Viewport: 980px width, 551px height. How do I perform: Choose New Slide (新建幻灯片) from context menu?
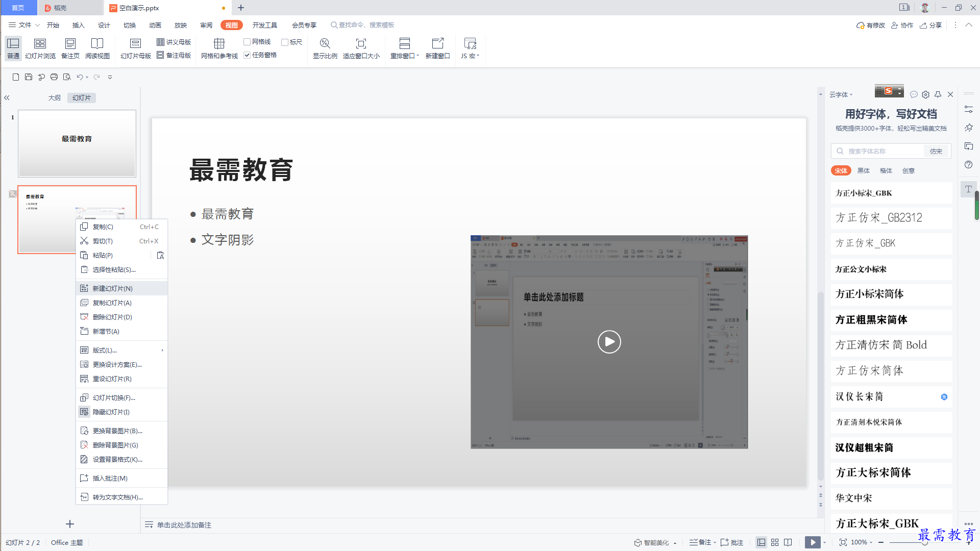121,288
